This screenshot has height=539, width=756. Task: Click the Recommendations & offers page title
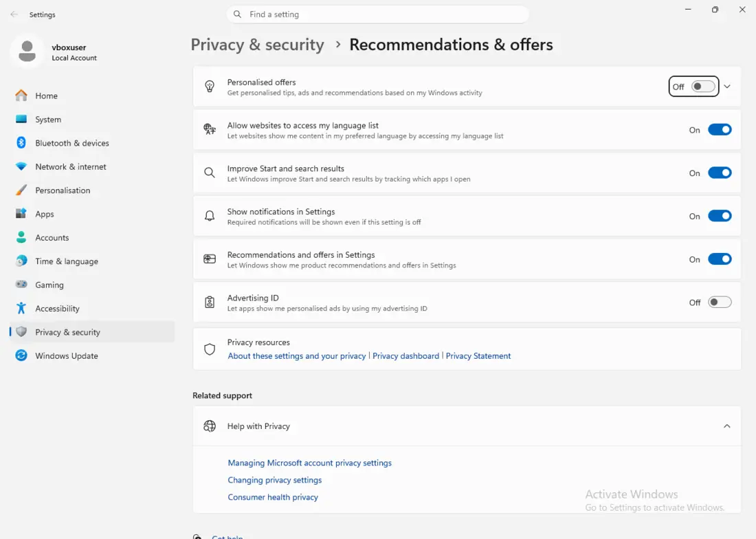[x=451, y=45]
